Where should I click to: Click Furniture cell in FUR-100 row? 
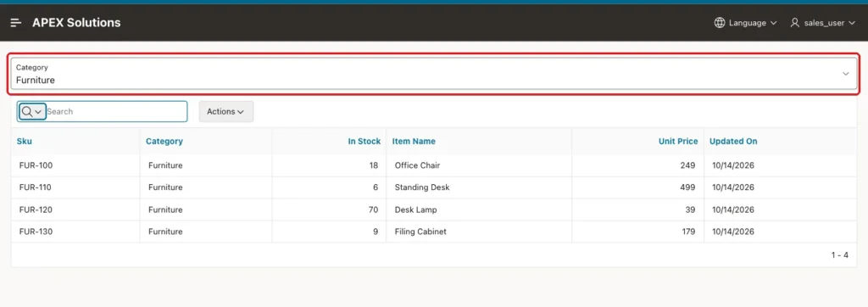tap(165, 165)
